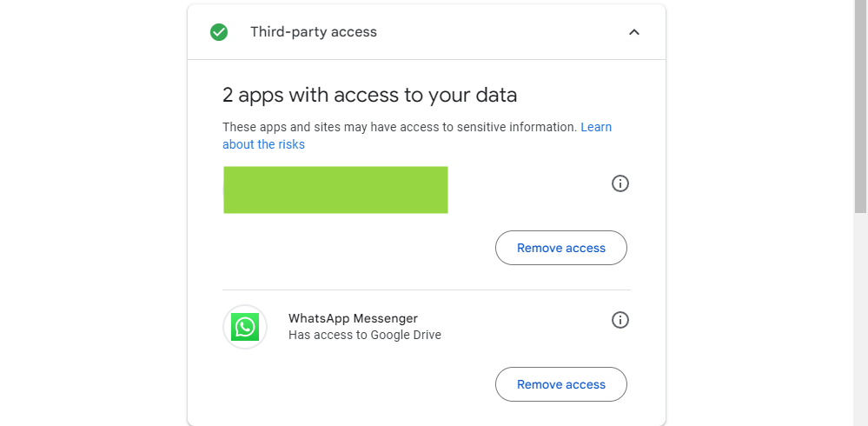The height and width of the screenshot is (426, 868).
Task: Click the "Has access to Google Drive" text
Action: pos(365,335)
